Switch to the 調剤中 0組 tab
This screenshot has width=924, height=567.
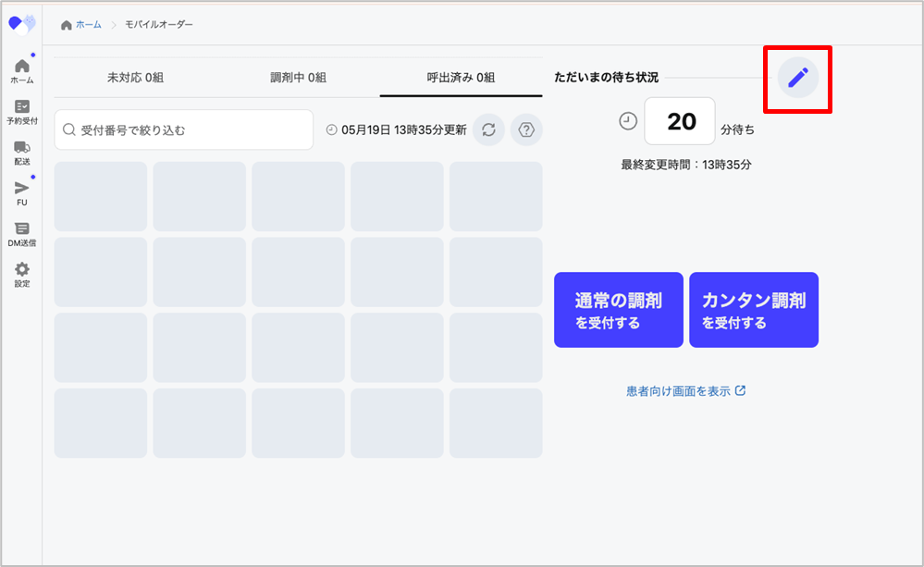click(x=298, y=78)
